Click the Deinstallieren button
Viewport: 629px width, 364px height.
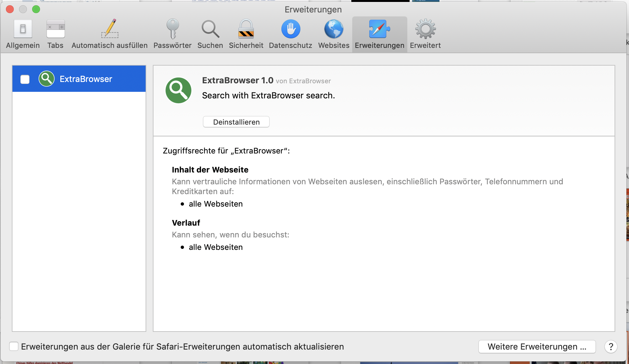tap(236, 122)
